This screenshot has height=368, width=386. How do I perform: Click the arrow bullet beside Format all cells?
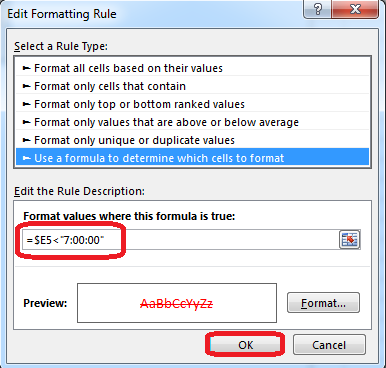tap(26, 68)
